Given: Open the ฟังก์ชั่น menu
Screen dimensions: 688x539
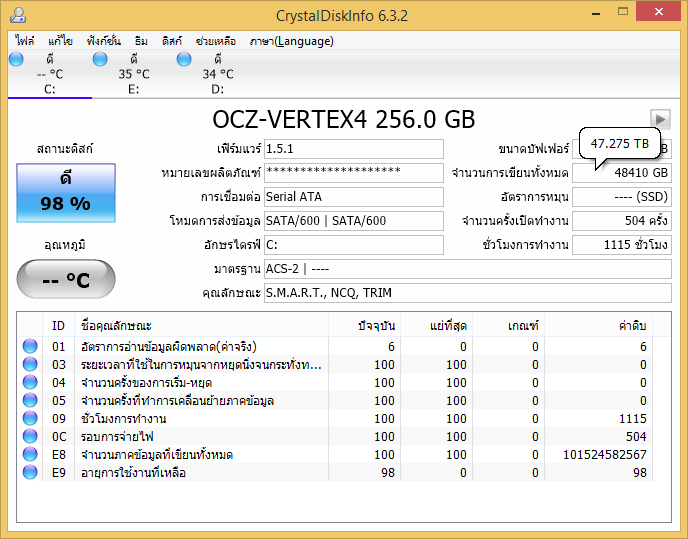Looking at the screenshot, I should [104, 41].
